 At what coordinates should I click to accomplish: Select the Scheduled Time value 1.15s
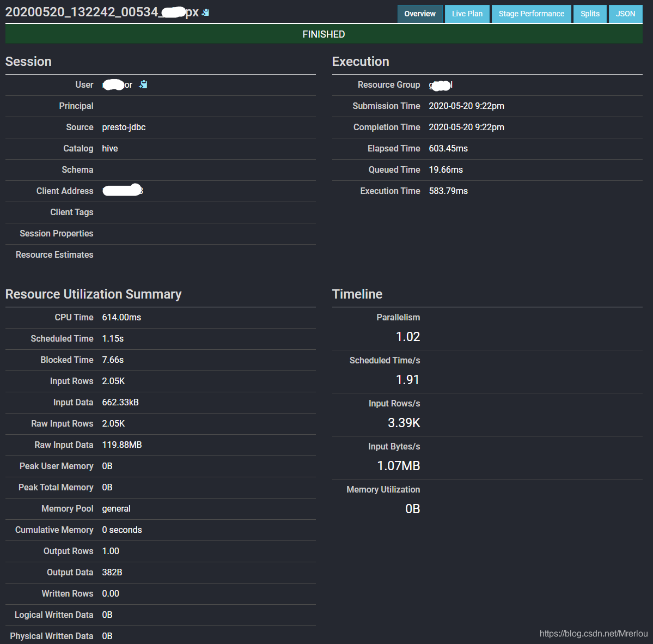(x=113, y=339)
